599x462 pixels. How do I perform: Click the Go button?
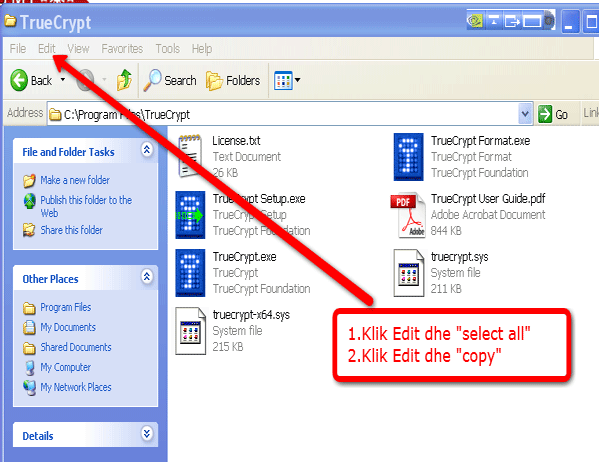(x=553, y=114)
